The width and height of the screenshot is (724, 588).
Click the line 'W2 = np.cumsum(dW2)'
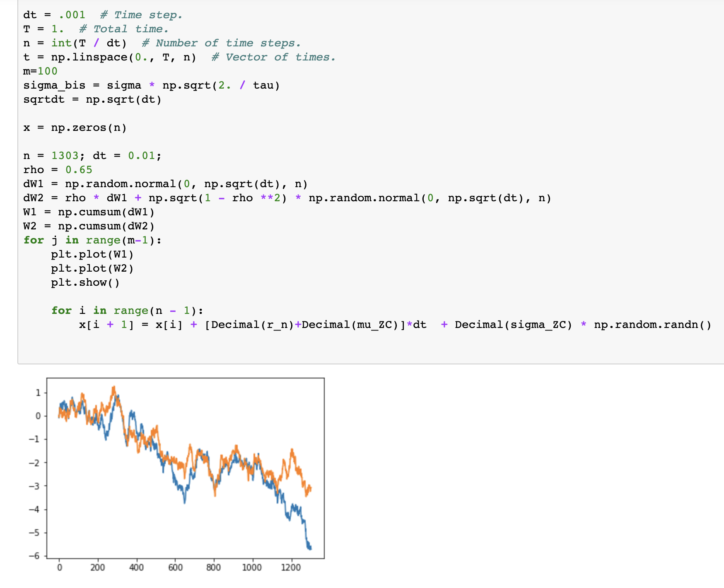click(x=89, y=226)
